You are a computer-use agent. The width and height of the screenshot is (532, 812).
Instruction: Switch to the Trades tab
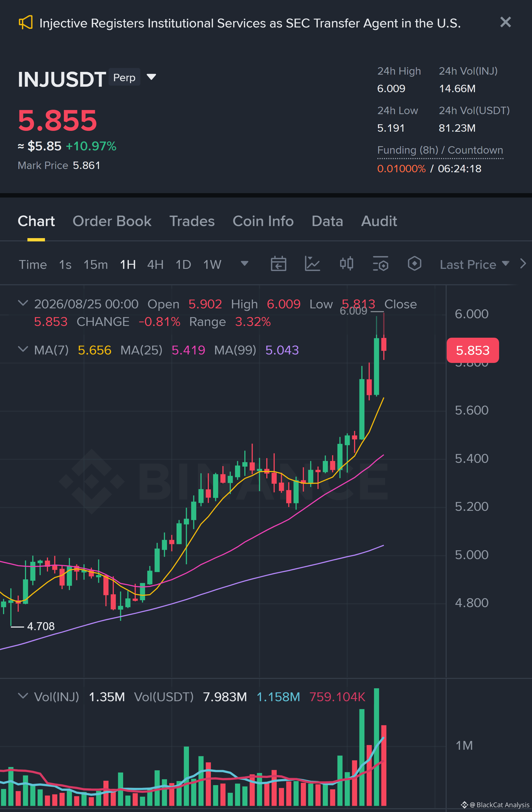coord(192,221)
